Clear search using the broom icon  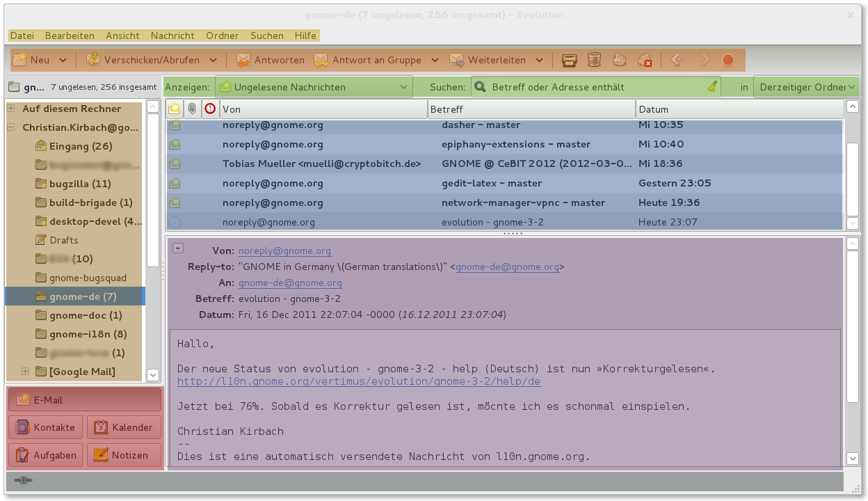(712, 87)
